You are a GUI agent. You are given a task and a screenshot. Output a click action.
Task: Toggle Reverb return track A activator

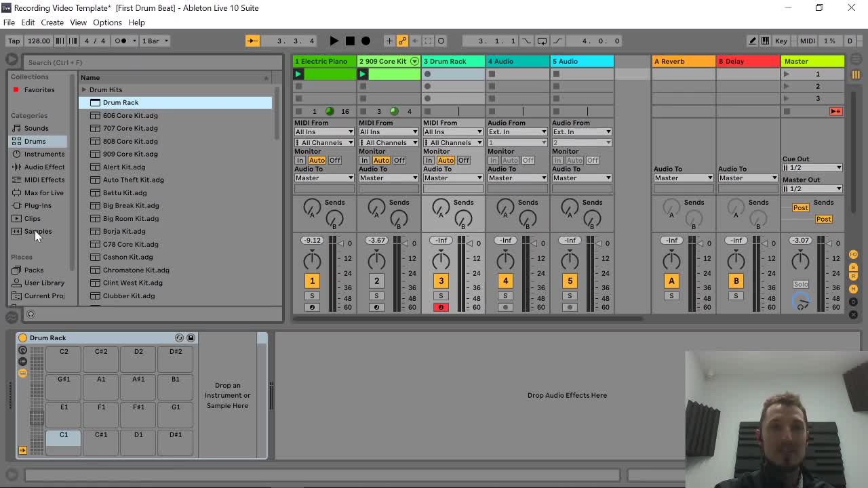click(x=671, y=281)
